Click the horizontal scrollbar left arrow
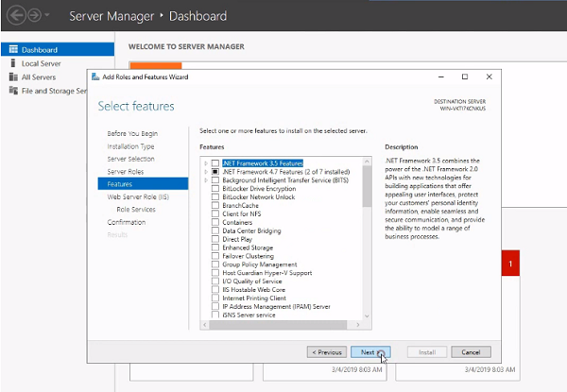Image resolution: width=567 pixels, height=392 pixels. tap(205, 325)
